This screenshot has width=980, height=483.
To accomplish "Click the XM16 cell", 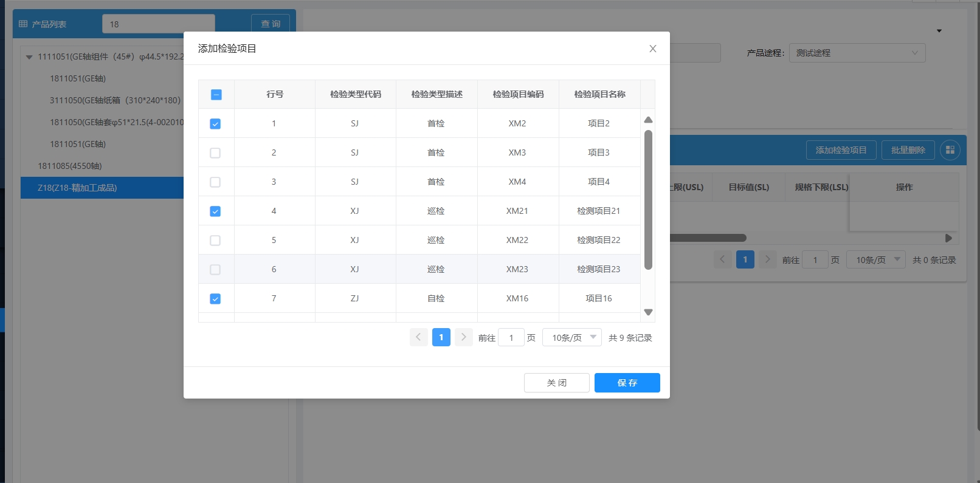I will 517,298.
